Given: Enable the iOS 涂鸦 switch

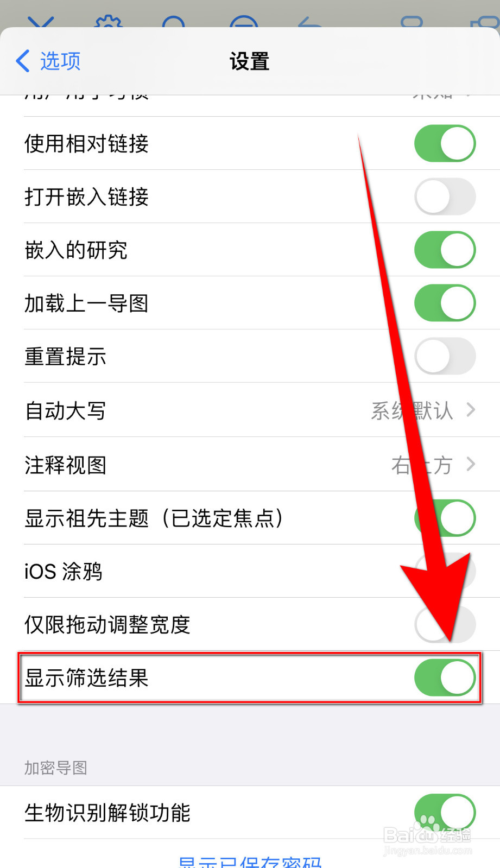Looking at the screenshot, I should click(x=445, y=571).
